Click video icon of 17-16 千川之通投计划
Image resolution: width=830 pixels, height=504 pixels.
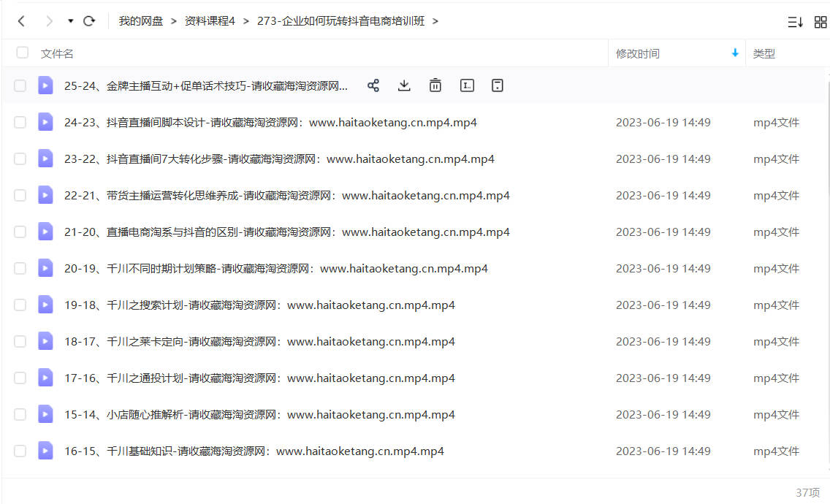pos(45,378)
